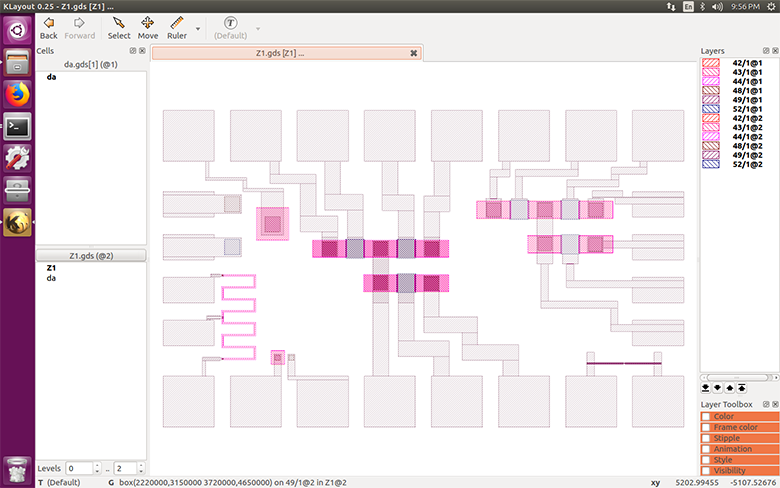Open the 9:56 PM clock menu
Viewport: 780px width, 488px height.
click(745, 6)
